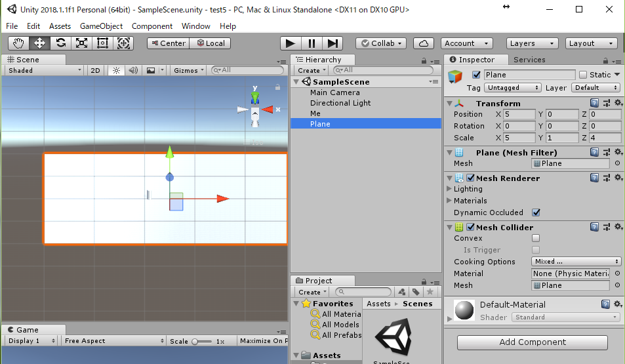Expand the Lighting section
This screenshot has width=625, height=364.
coord(449,189)
